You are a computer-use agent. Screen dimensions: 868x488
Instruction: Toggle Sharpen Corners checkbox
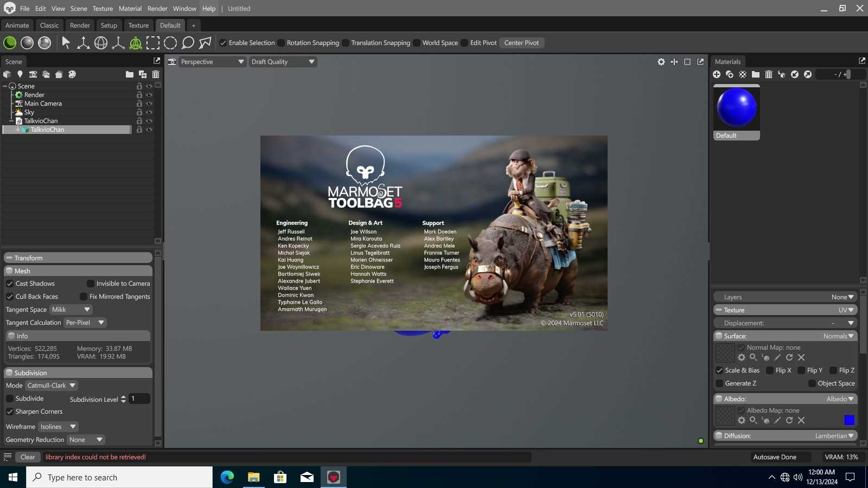10,412
